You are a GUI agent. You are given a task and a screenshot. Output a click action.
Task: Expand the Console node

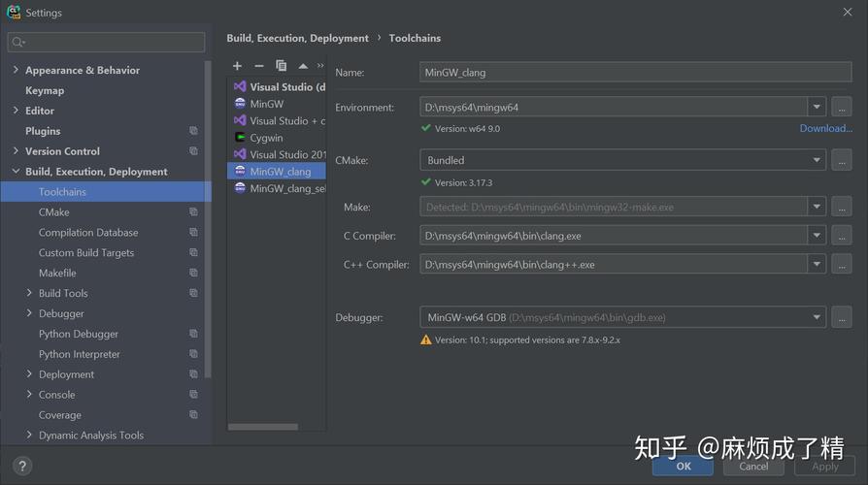point(29,394)
